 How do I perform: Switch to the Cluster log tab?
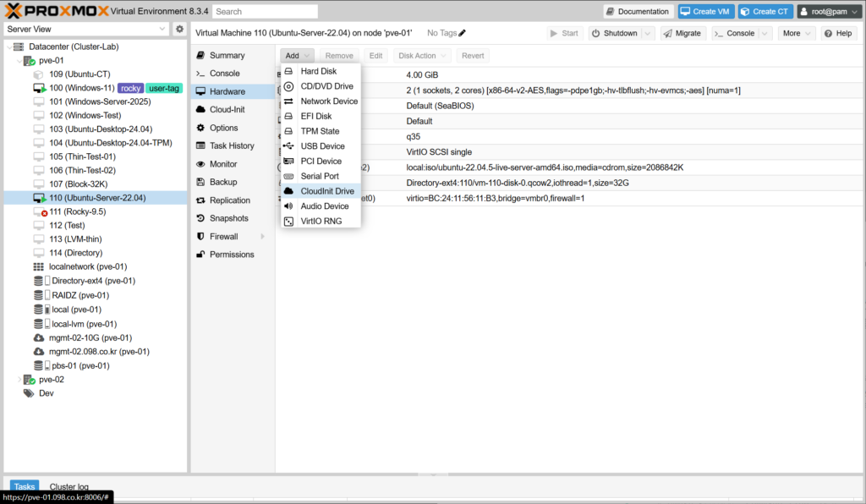[69, 486]
